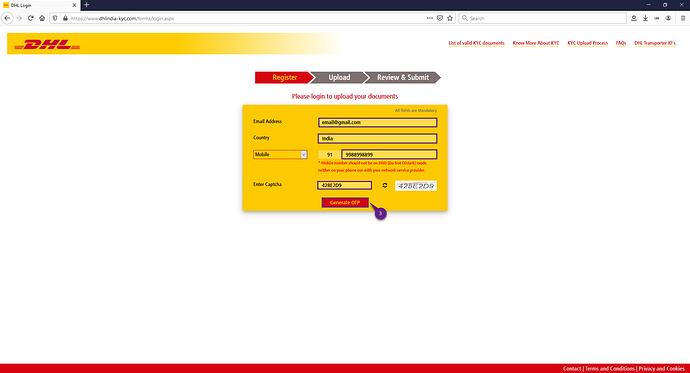The height and width of the screenshot is (373, 690).
Task: Click the 'Enter Captcha' label
Action: coord(267,184)
